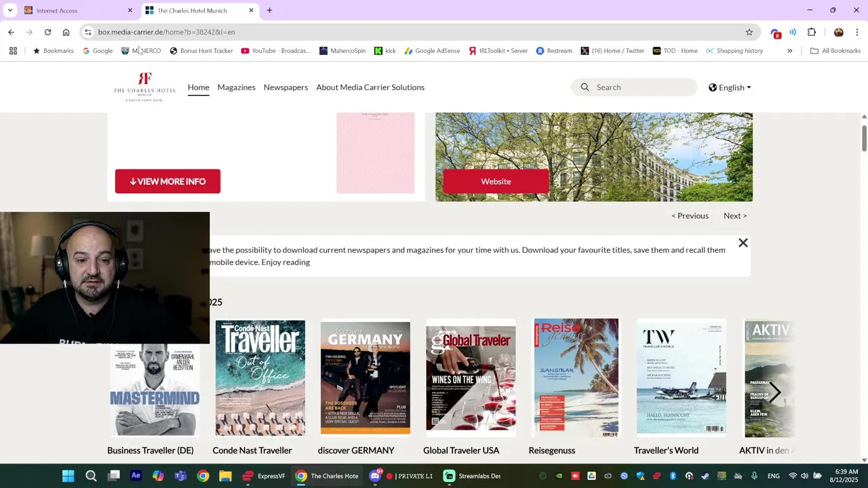Click The Charles Hotel logo
The width and height of the screenshot is (868, 488).
pos(144,87)
